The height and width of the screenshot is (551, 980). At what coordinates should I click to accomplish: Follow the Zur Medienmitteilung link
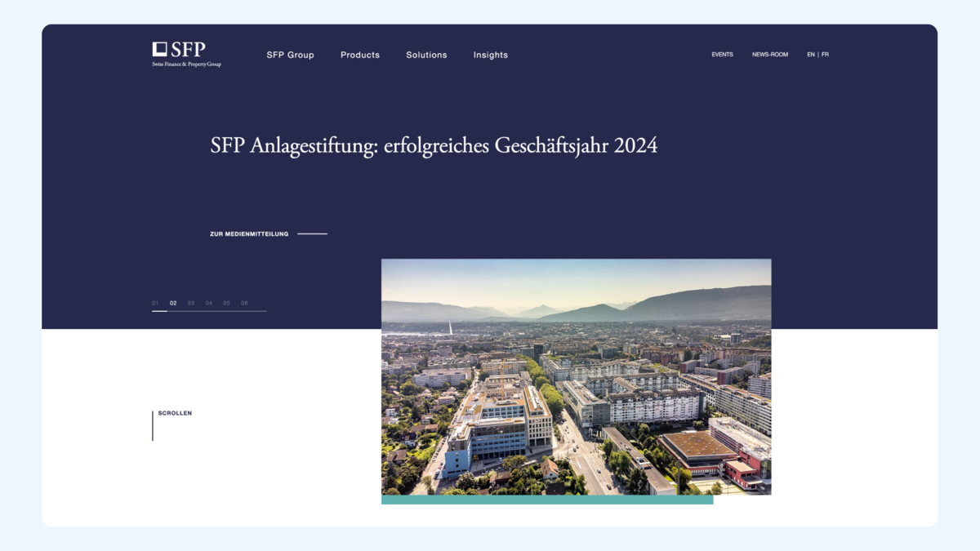[x=269, y=233]
